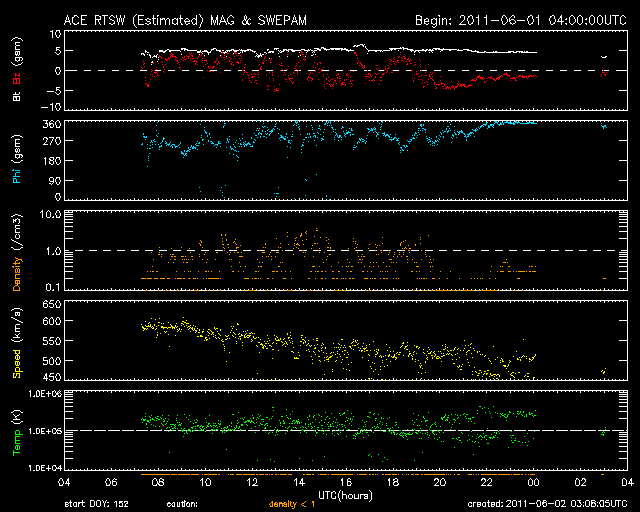The image size is (640, 512).
Task: Click the "Temp (K)" axis label
Action: click(x=17, y=432)
